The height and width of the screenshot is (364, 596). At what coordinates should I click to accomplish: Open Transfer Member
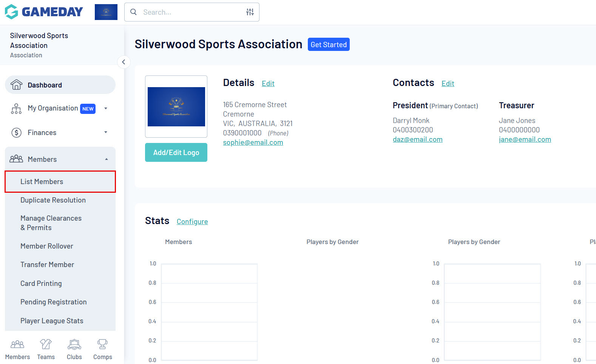pyautogui.click(x=47, y=265)
